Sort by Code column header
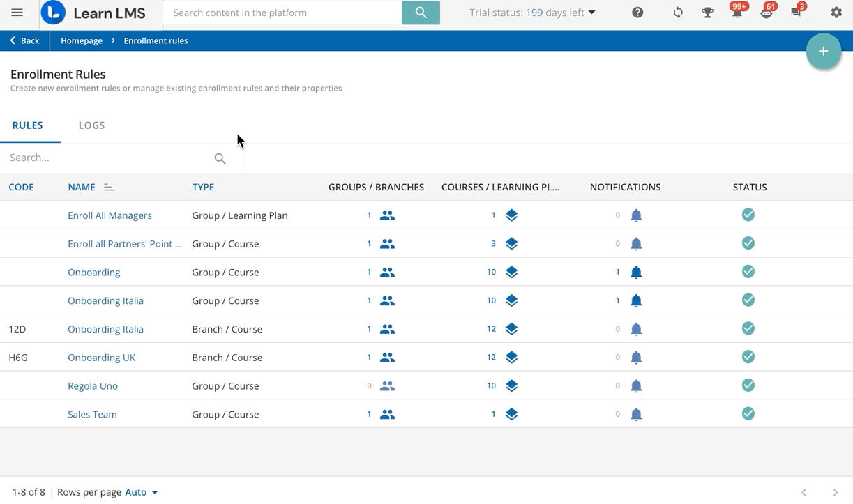853x504 pixels. [x=21, y=187]
